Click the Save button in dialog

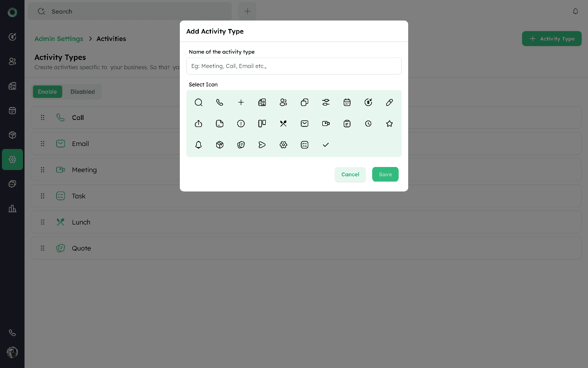click(385, 174)
